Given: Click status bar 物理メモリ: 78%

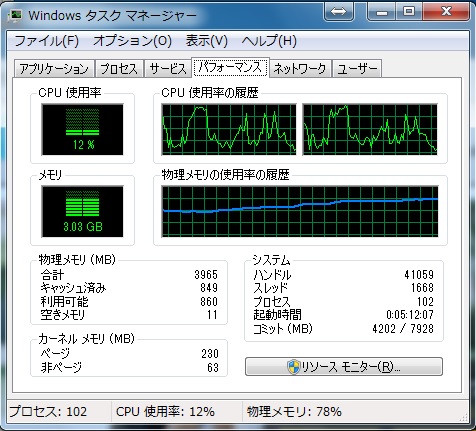Looking at the screenshot, I should [294, 412].
